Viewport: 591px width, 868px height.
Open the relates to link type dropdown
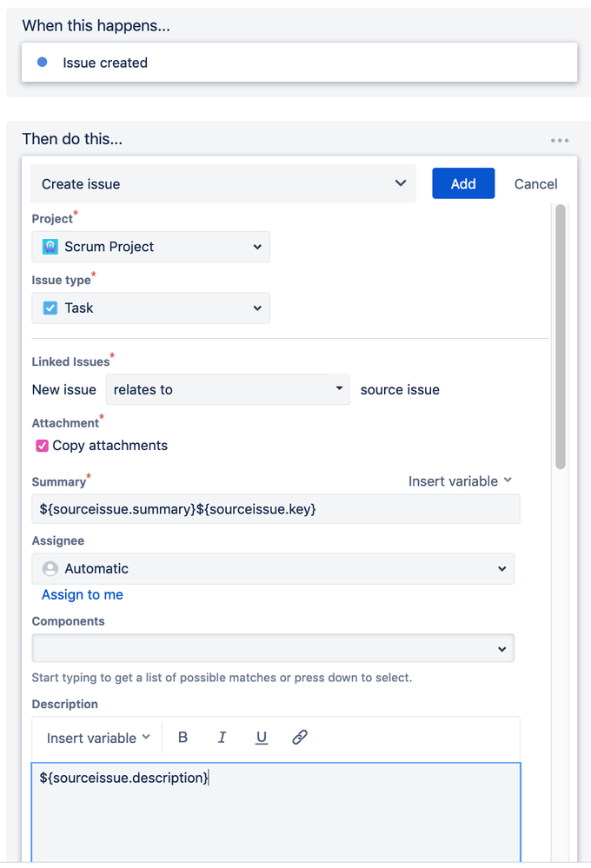337,389
